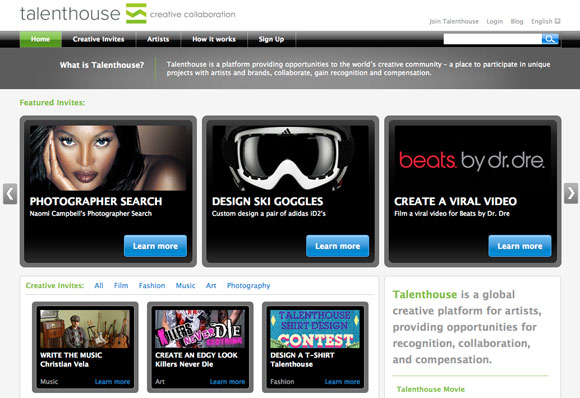580x398 pixels.
Task: Click the CREATE AN EDGY LOOK title
Action: click(x=196, y=355)
